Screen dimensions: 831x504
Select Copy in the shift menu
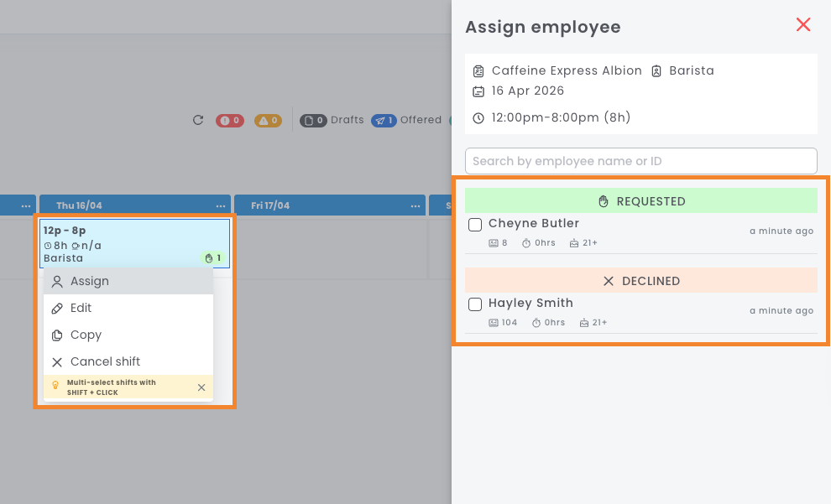[x=86, y=335]
